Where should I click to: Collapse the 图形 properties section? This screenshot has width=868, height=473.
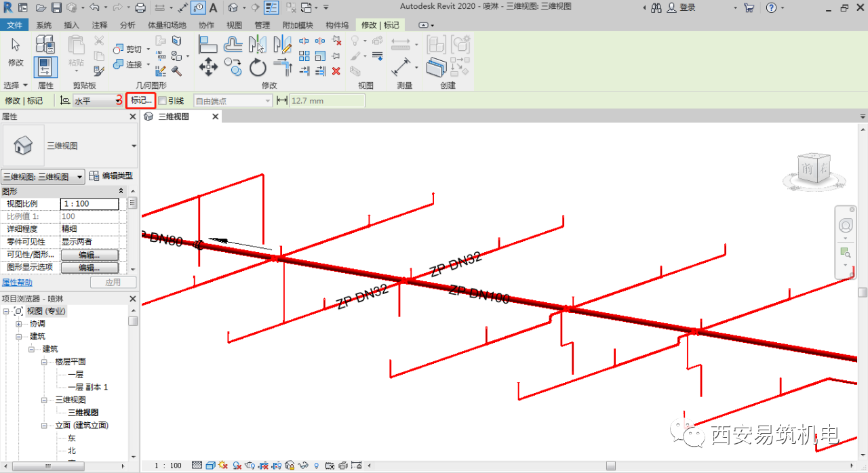click(x=121, y=191)
